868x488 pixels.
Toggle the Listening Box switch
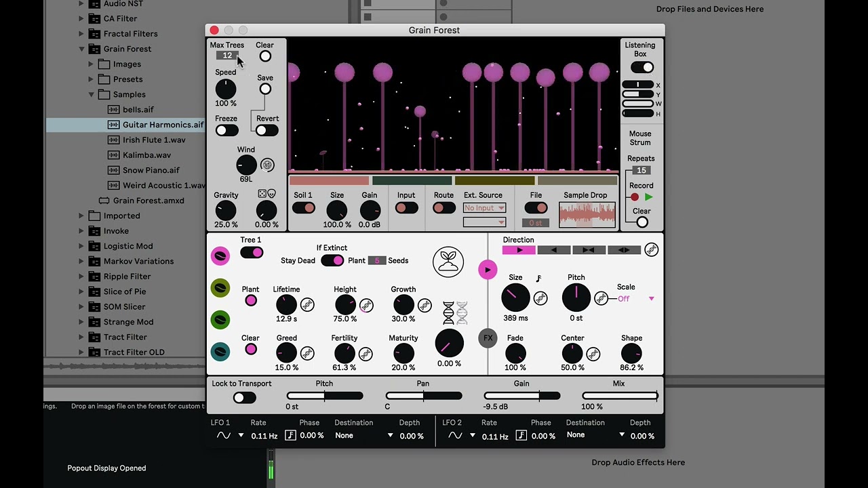642,67
